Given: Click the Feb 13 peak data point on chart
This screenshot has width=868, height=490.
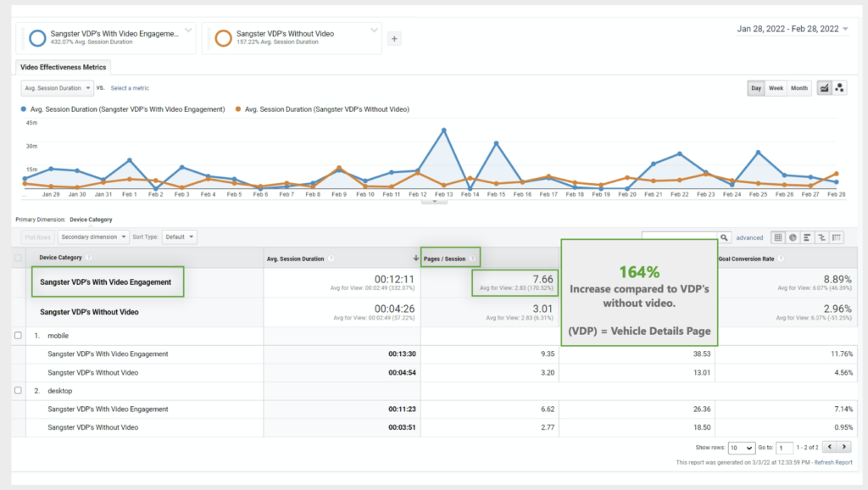Looking at the screenshot, I should pyautogui.click(x=444, y=131).
